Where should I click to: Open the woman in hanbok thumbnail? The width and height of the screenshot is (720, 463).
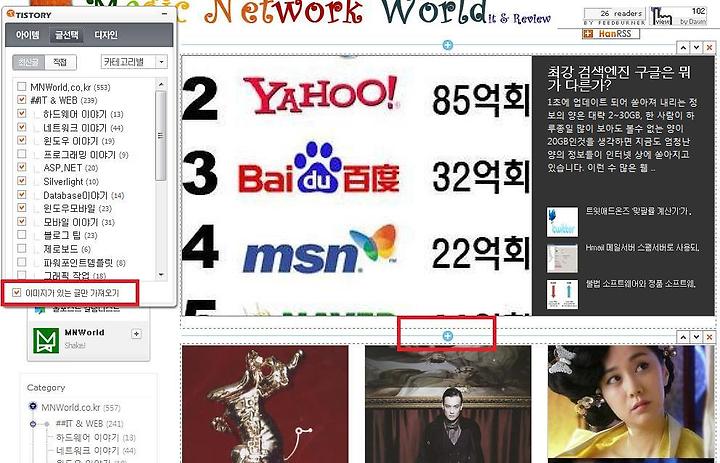click(630, 404)
